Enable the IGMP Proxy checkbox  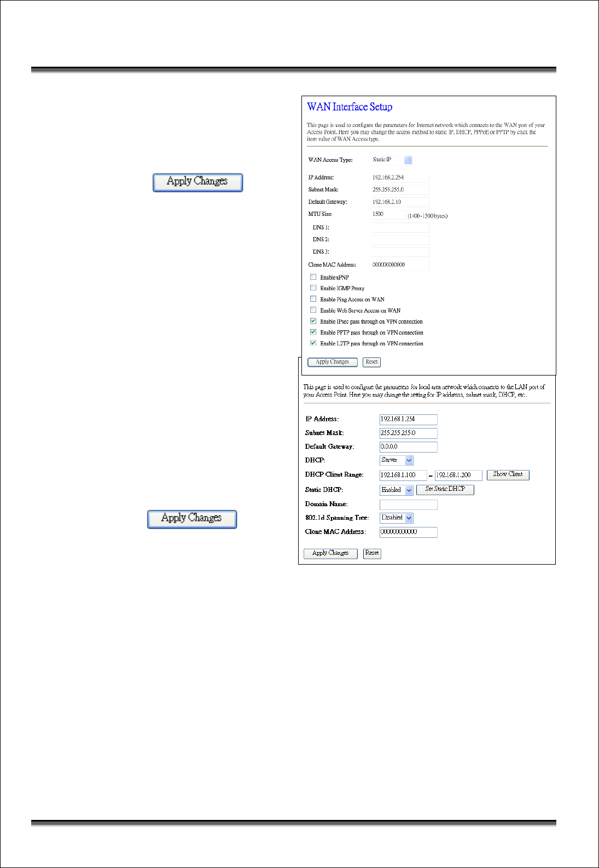pos(313,288)
